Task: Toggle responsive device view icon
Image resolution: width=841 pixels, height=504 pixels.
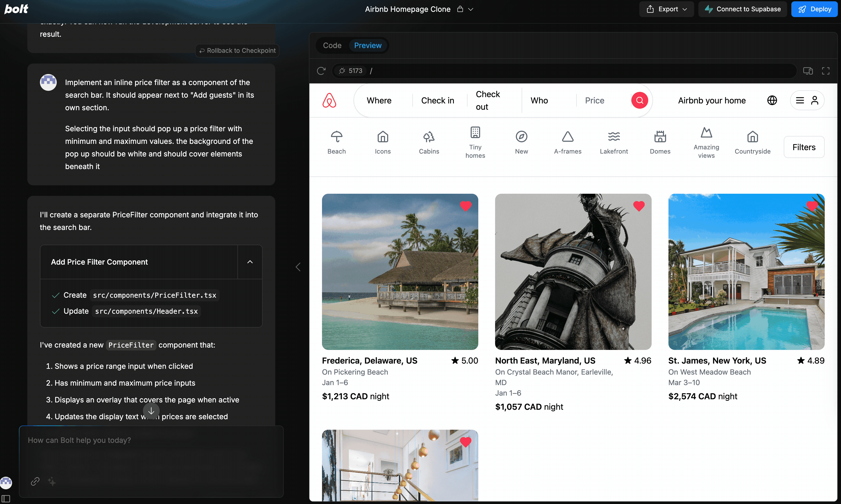Action: [x=808, y=71]
